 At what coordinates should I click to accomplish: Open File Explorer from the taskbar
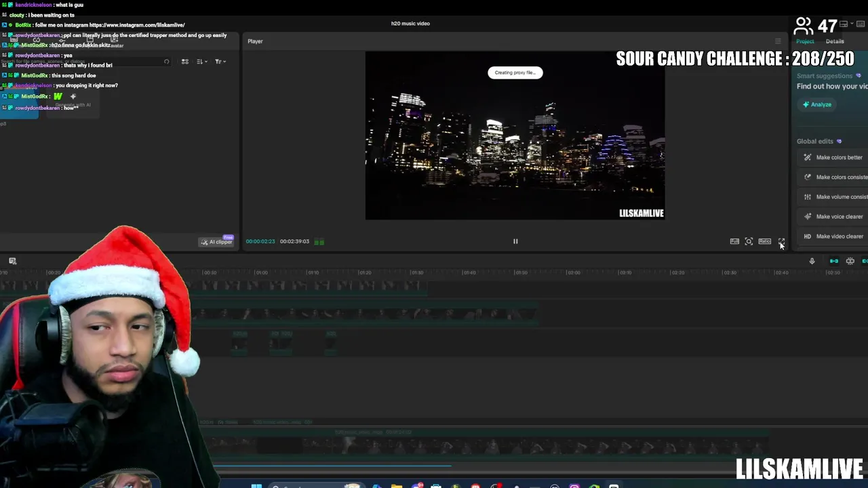(x=397, y=486)
